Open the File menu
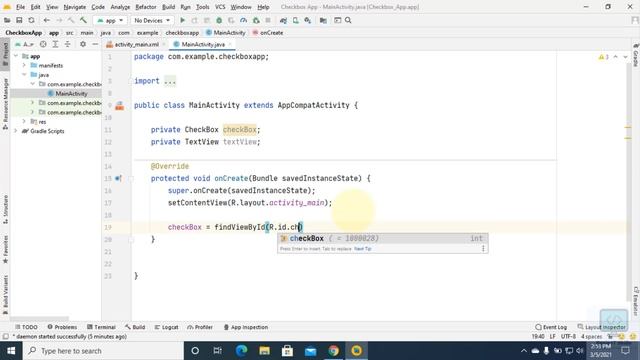The image size is (640, 360). pos(20,7)
